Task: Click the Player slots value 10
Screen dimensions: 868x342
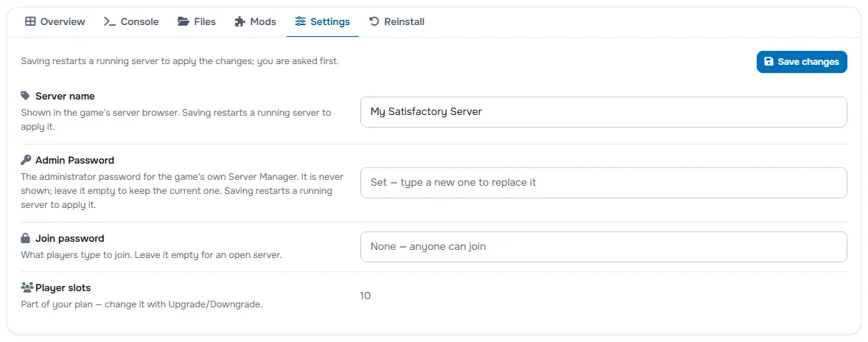Action: (365, 296)
